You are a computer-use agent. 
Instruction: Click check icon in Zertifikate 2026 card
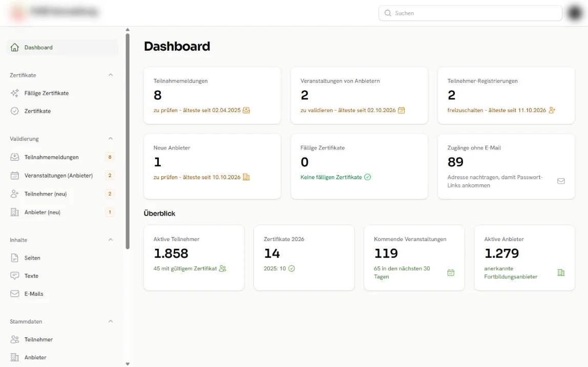tap(291, 268)
